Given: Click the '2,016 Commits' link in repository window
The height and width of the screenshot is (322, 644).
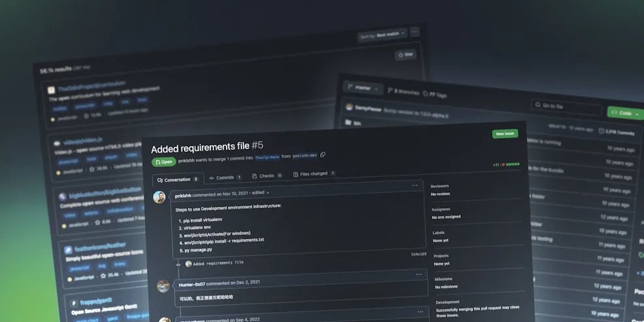Looking at the screenshot, I should point(617,132).
